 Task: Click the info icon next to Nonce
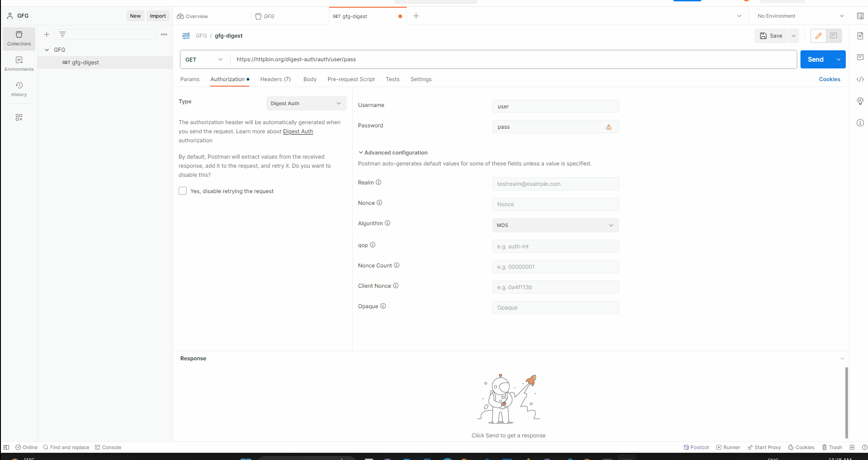379,203
